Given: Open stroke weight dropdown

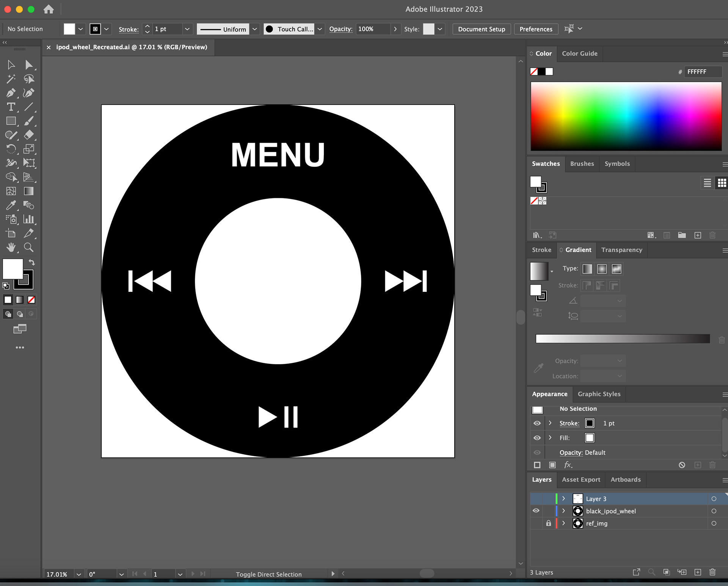Looking at the screenshot, I should click(x=187, y=29).
